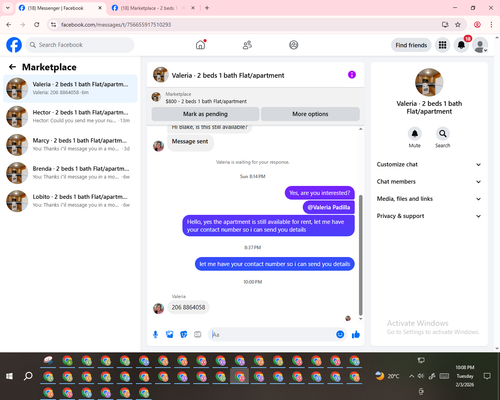
Task: Switch to the Messenger | Facebook tab
Action: point(60,8)
